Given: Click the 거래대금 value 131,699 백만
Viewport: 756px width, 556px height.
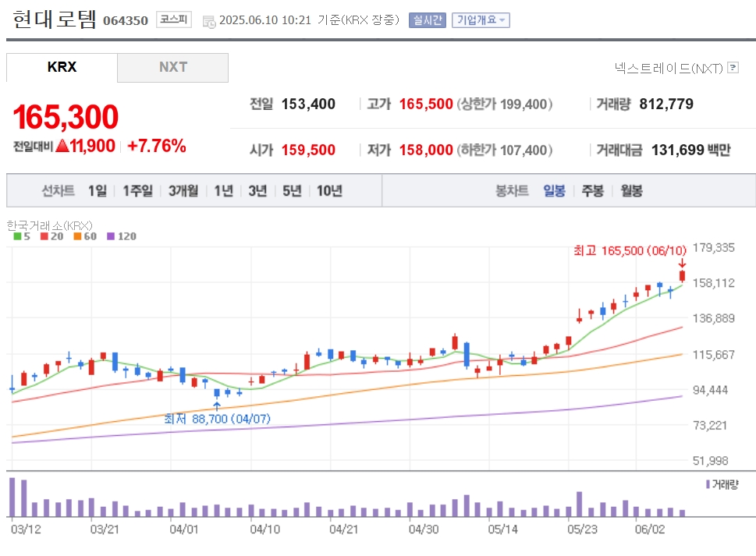Looking at the screenshot, I should pos(691,150).
